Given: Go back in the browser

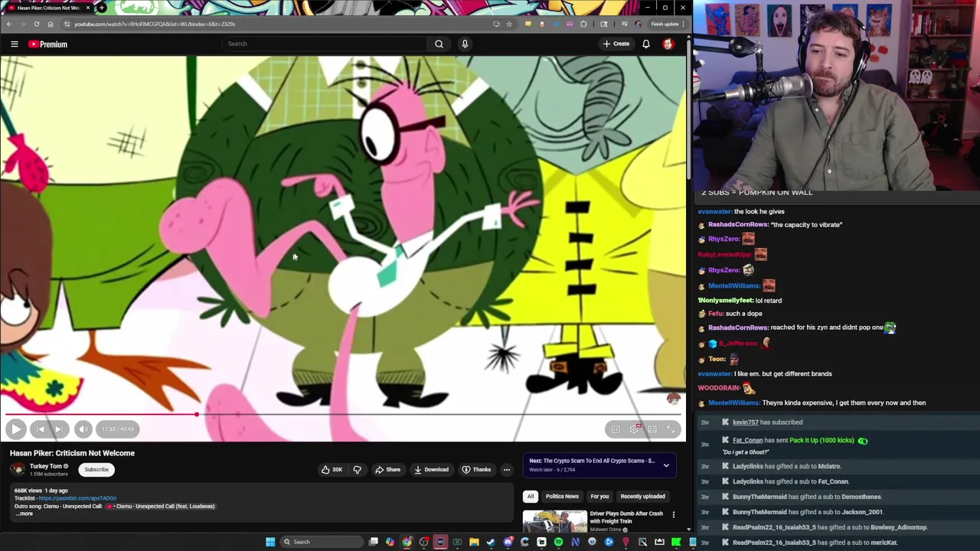Looking at the screenshot, I should [8, 24].
